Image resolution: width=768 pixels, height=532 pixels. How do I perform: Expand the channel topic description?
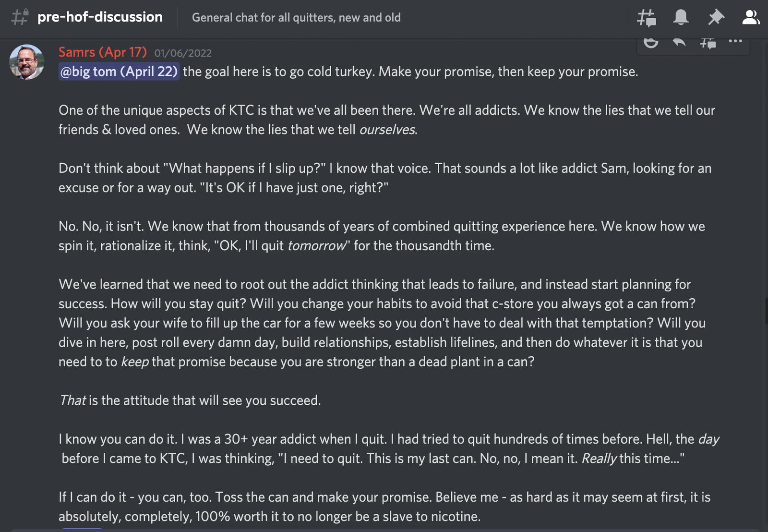click(296, 18)
